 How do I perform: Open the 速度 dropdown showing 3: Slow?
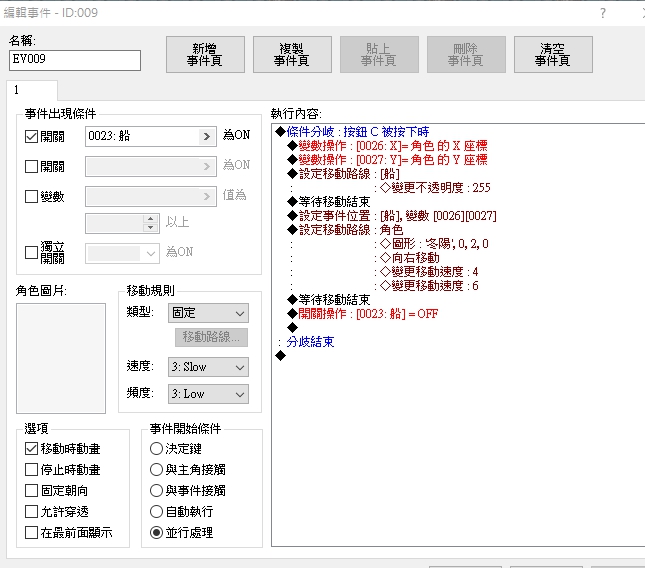pyautogui.click(x=208, y=367)
